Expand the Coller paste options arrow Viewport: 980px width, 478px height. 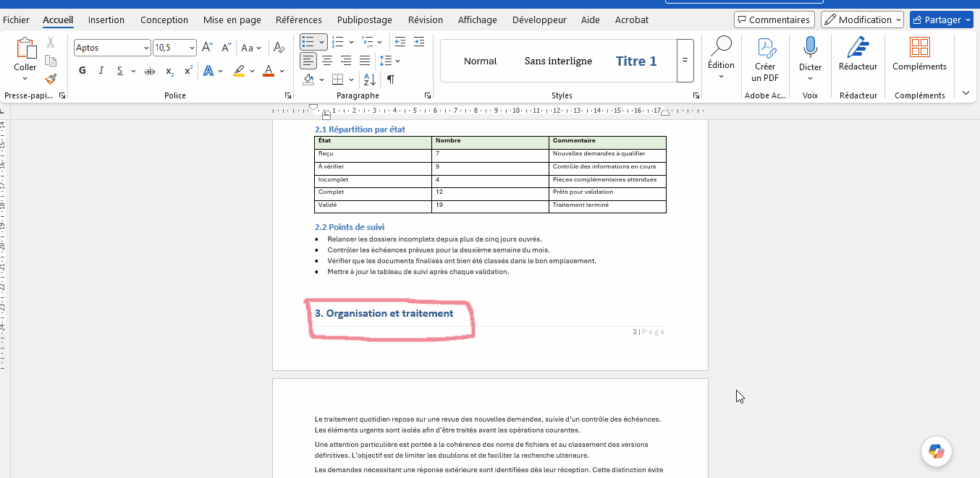point(25,78)
